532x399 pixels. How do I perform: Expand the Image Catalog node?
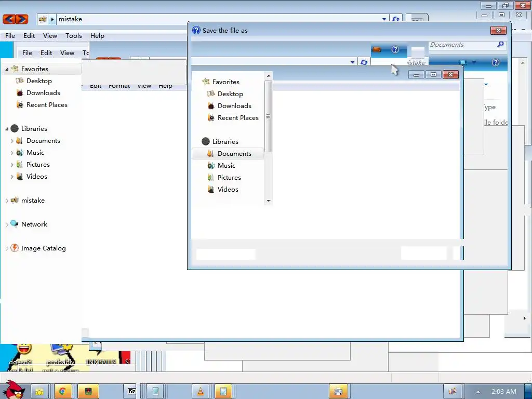coord(7,248)
